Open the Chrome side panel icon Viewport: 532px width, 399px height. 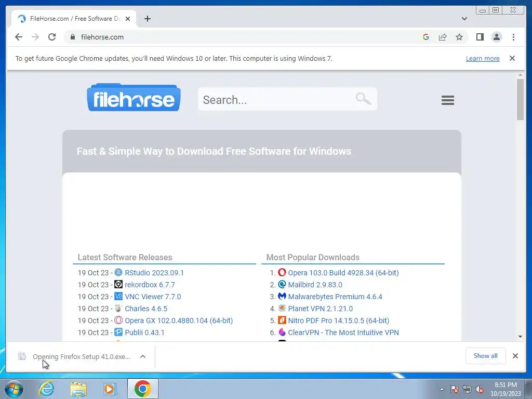click(480, 37)
